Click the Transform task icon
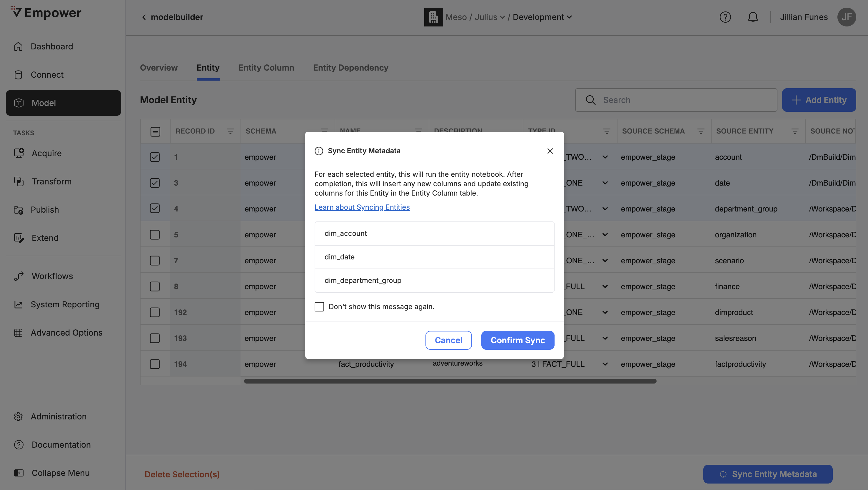Screen dimensions: 868x490 [x=19, y=181]
